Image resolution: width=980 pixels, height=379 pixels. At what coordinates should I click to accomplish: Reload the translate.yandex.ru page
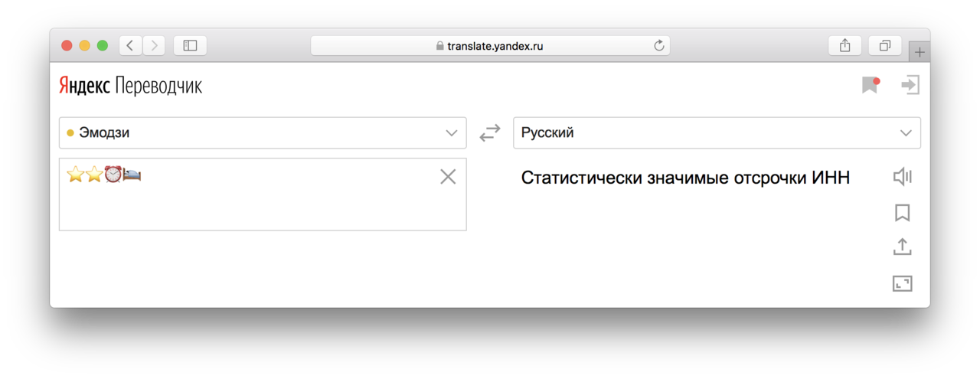658,46
